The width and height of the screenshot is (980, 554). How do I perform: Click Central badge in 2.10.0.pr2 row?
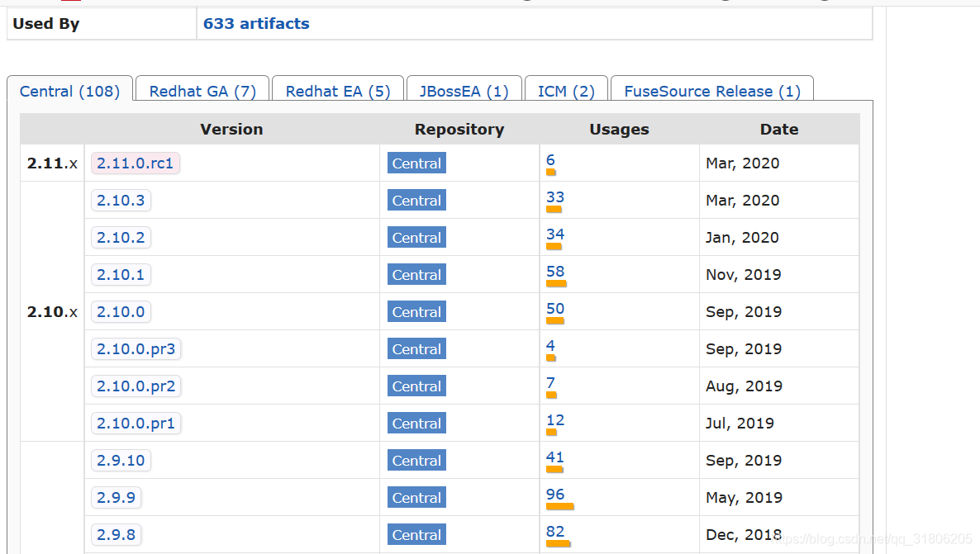417,386
